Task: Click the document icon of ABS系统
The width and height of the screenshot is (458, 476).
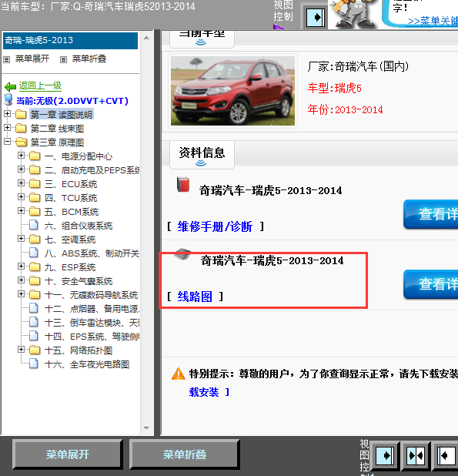Action: 34,253
